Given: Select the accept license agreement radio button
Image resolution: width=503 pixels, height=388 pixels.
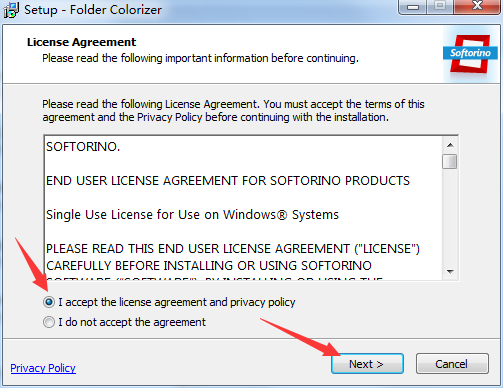Looking at the screenshot, I should pos(49,302).
